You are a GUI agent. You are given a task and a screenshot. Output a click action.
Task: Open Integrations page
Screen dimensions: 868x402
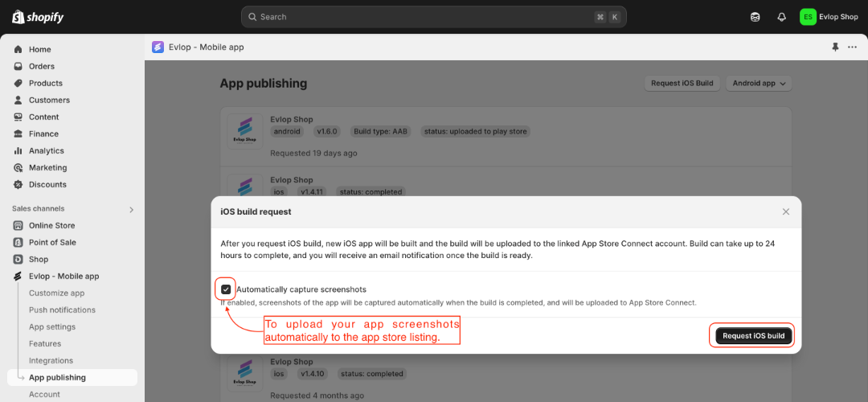[51, 360]
